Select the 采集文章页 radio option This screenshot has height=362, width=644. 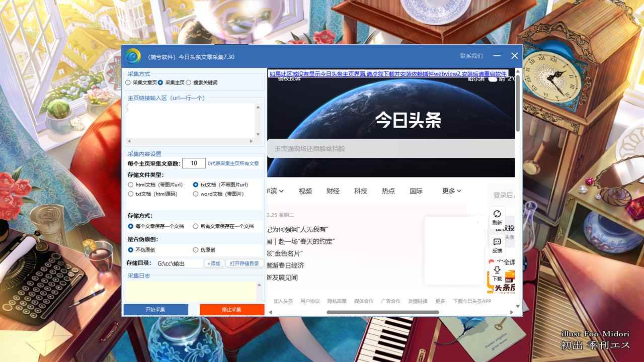pyautogui.click(x=128, y=82)
